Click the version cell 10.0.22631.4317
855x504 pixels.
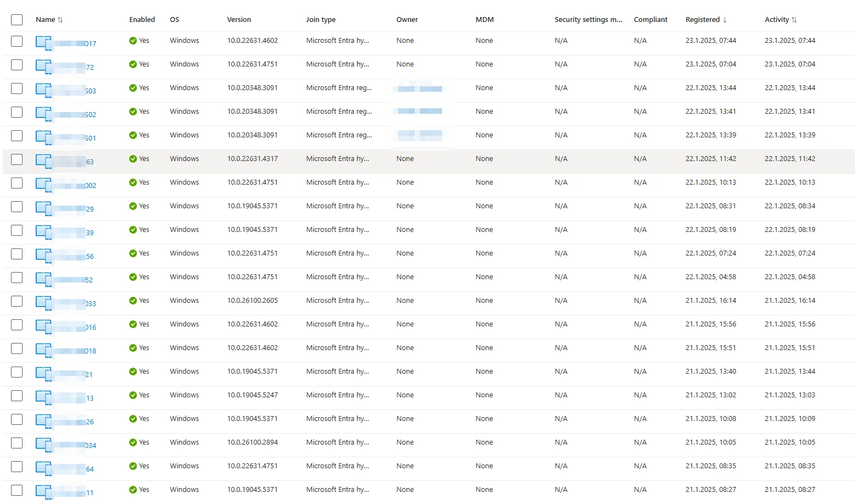[x=252, y=159]
